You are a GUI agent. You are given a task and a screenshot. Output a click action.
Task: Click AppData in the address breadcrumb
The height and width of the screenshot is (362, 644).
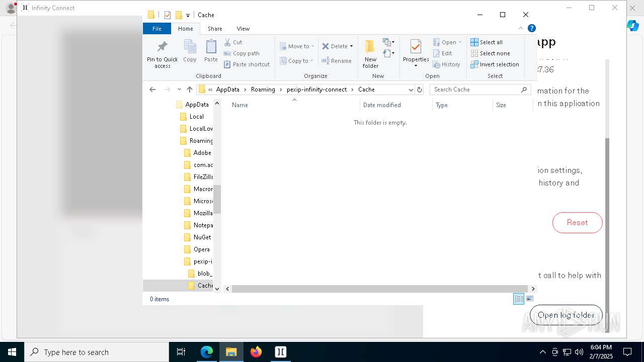click(227, 89)
